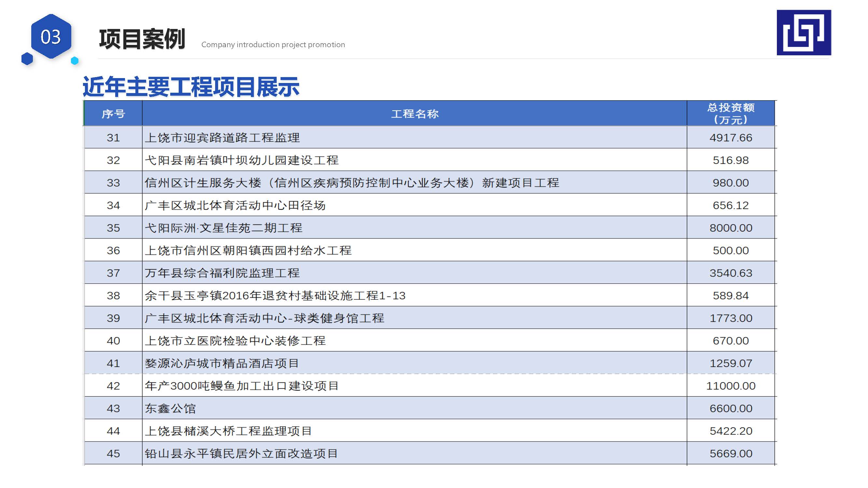Click serial number 36
Viewport: 868px width, 488px height.
click(x=113, y=250)
